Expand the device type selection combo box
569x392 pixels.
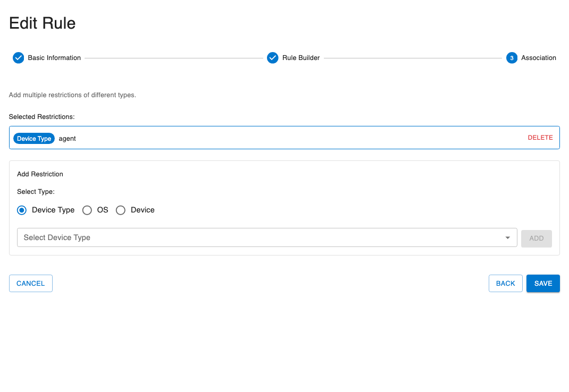[x=266, y=237]
